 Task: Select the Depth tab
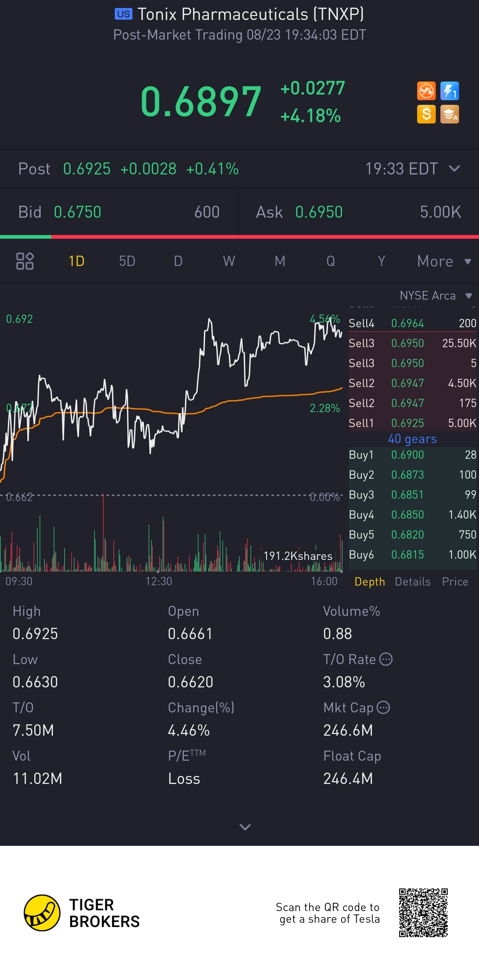370,582
